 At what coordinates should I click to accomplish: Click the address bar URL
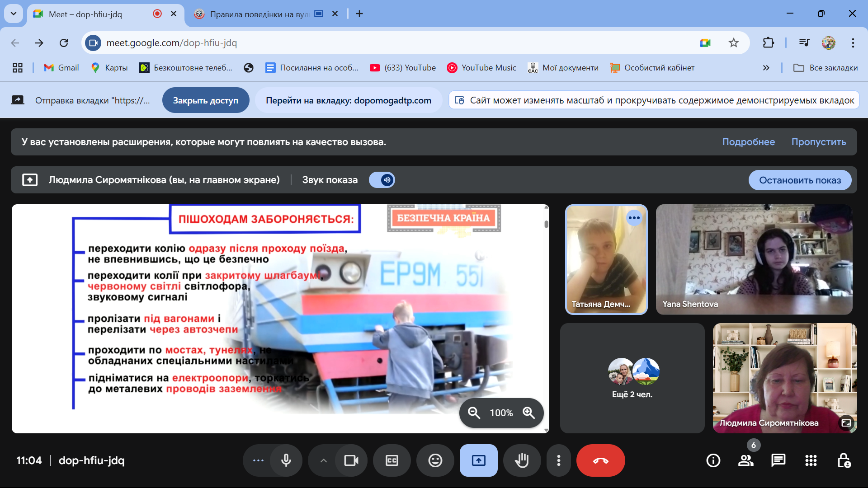click(172, 43)
